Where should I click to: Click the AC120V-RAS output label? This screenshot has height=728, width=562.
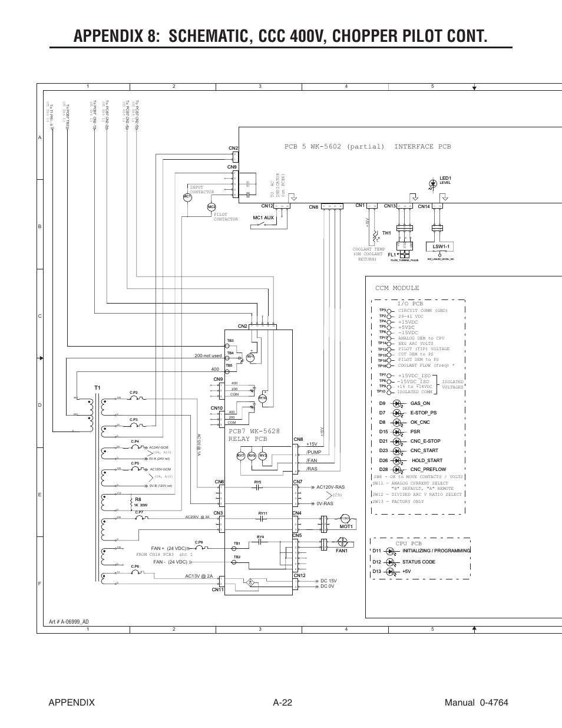point(330,487)
